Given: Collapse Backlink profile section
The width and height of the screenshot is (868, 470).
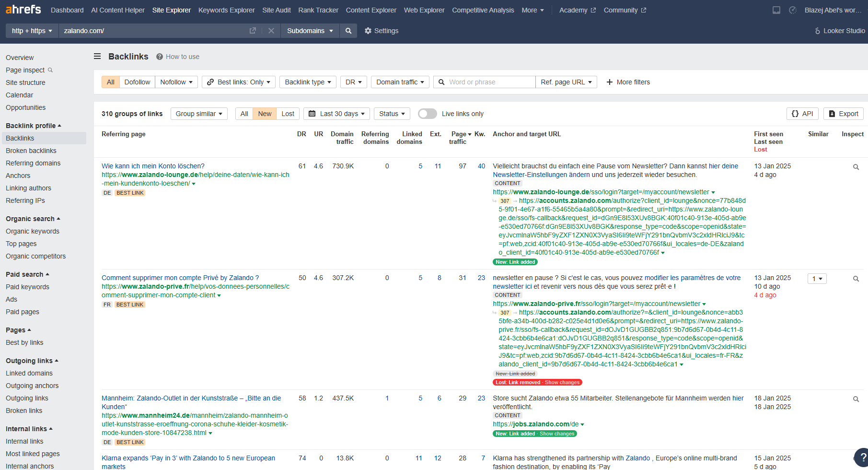Looking at the screenshot, I should [x=34, y=126].
